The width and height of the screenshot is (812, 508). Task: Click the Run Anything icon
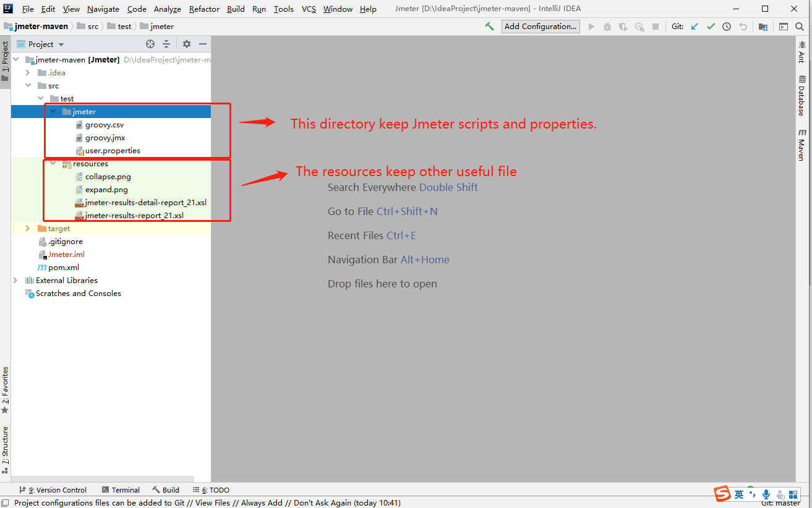[784, 27]
